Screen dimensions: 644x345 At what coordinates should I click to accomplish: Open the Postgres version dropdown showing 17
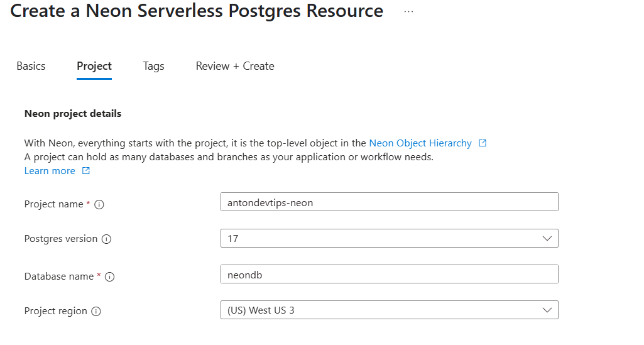pyautogui.click(x=390, y=238)
